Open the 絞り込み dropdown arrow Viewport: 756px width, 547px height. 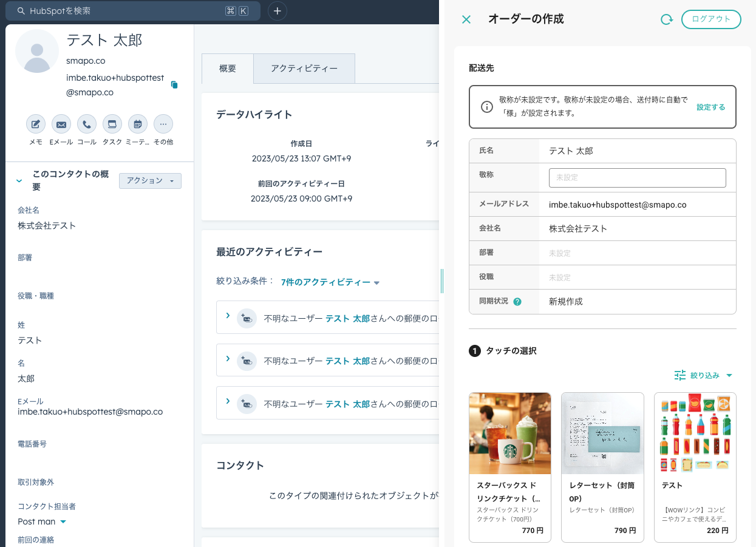click(729, 375)
